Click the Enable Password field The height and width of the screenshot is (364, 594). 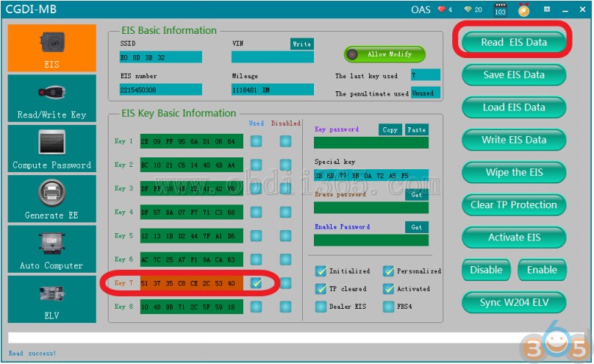(371, 240)
